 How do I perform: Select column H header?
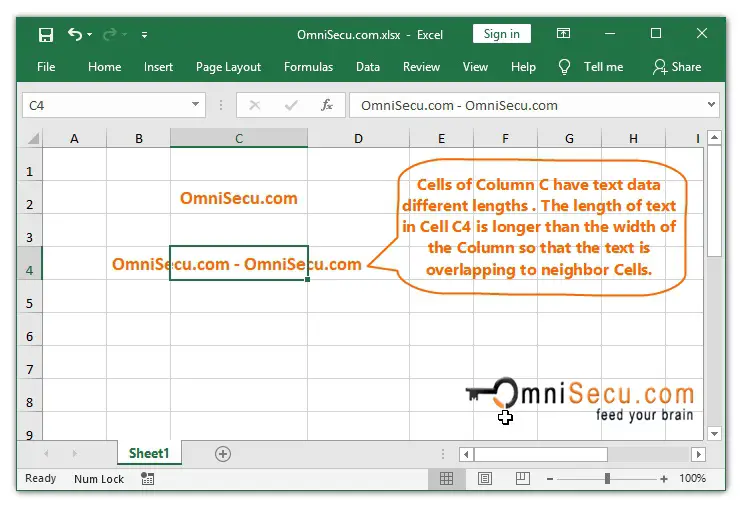pyautogui.click(x=633, y=139)
